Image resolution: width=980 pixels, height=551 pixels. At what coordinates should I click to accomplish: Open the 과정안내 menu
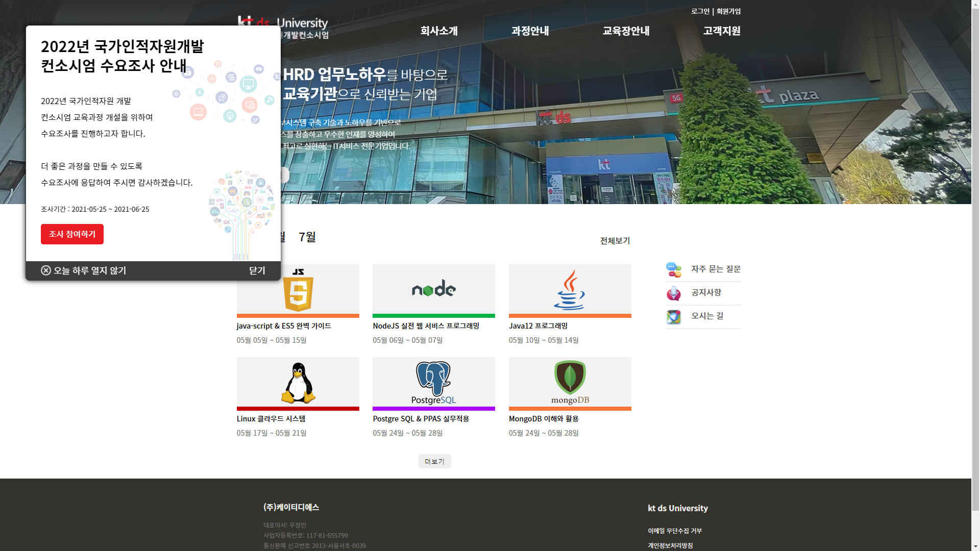point(530,31)
